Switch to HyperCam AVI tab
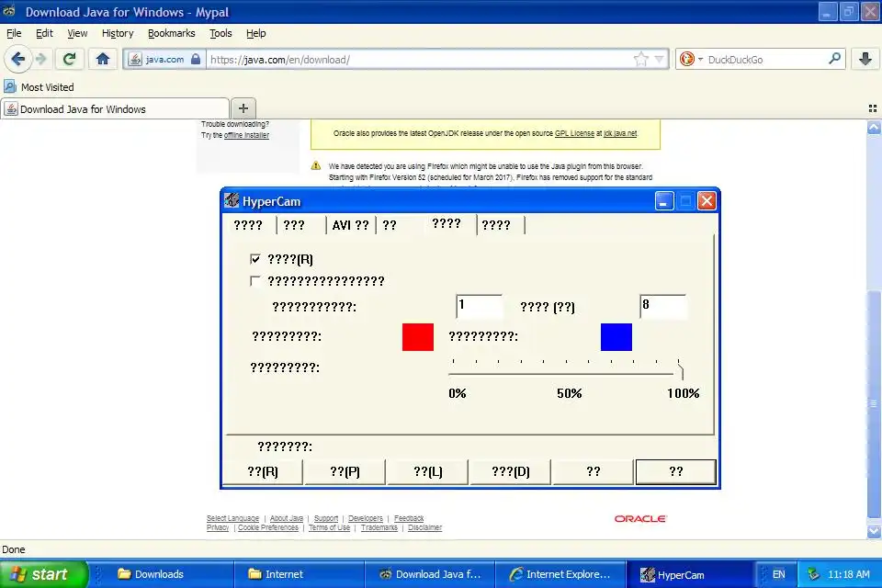 tap(350, 225)
